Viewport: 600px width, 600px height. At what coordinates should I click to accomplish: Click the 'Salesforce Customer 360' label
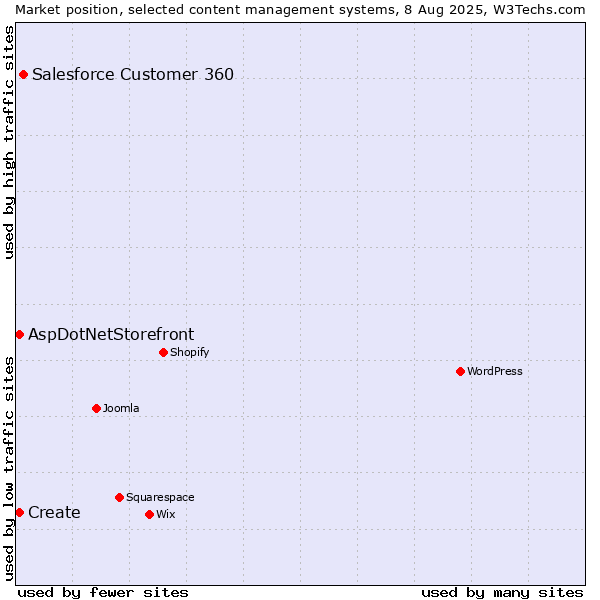coord(133,75)
